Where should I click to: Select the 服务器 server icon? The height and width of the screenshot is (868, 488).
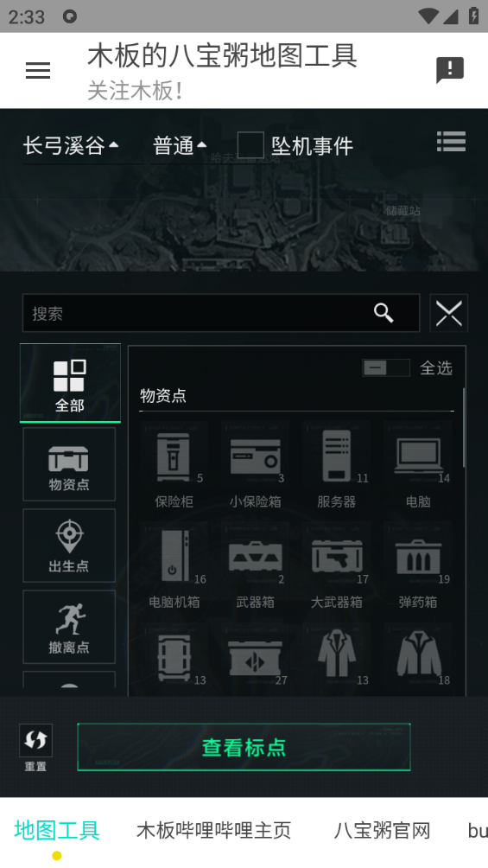[336, 457]
